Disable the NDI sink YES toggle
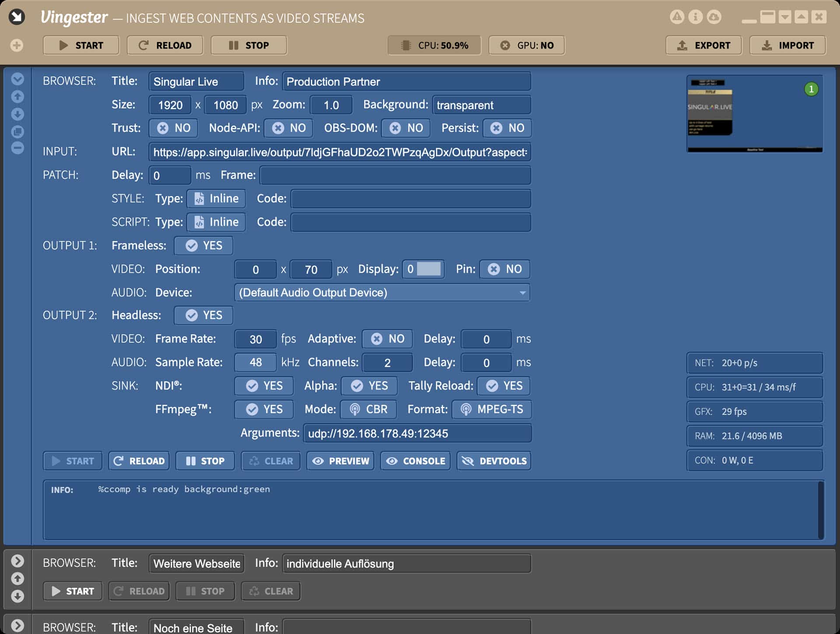840x634 pixels. click(264, 386)
